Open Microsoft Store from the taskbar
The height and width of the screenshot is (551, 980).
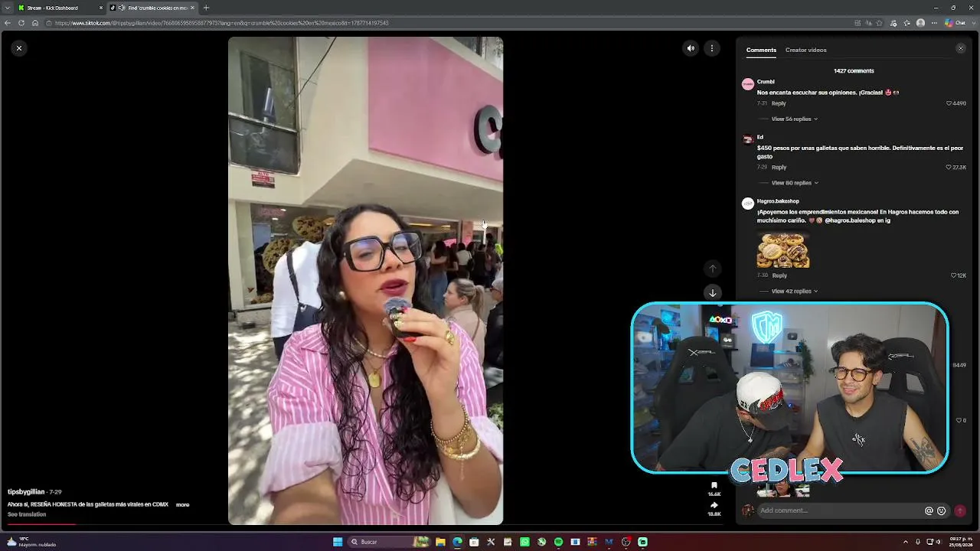click(x=474, y=542)
